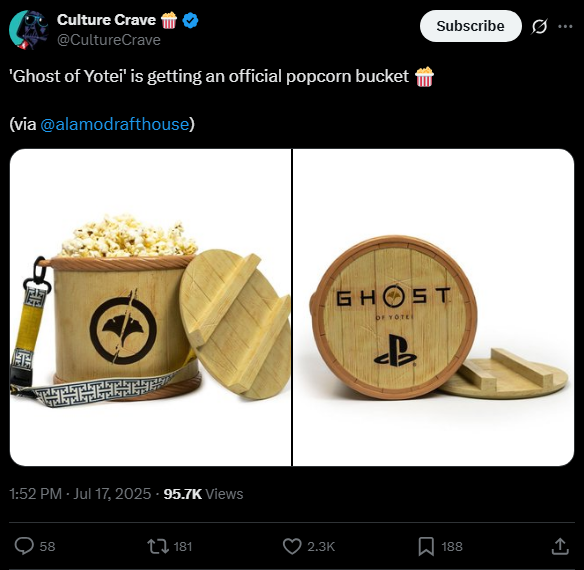Click the 181 reposts count
The width and height of the screenshot is (584, 570).
click(x=183, y=547)
